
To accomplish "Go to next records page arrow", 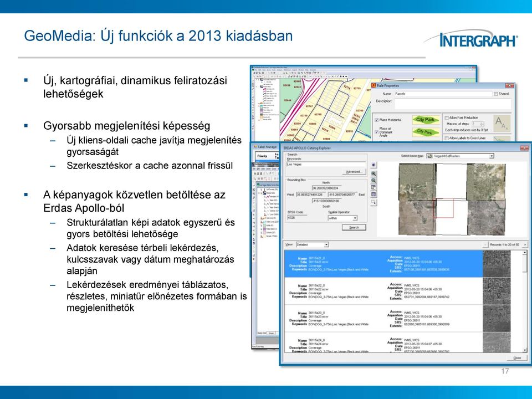I will pos(525,244).
